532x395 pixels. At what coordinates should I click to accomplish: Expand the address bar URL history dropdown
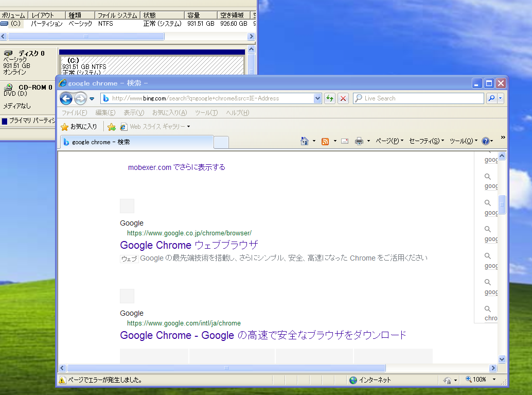(x=317, y=98)
